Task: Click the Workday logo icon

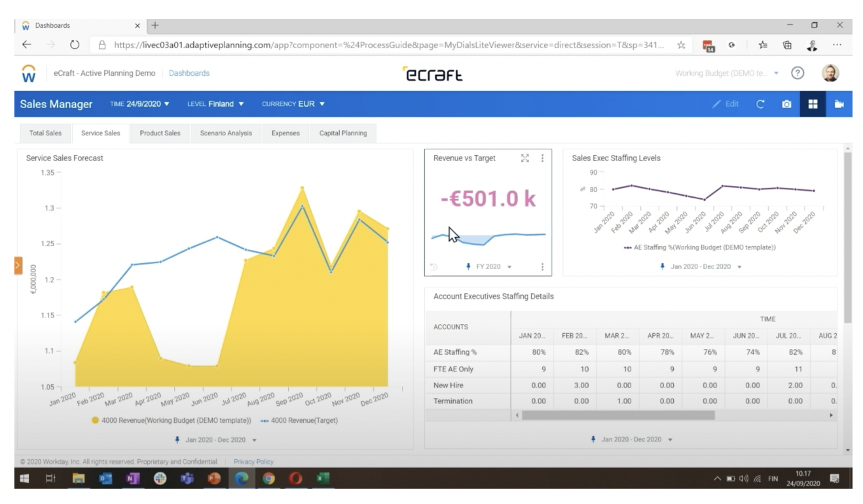Action: click(29, 73)
